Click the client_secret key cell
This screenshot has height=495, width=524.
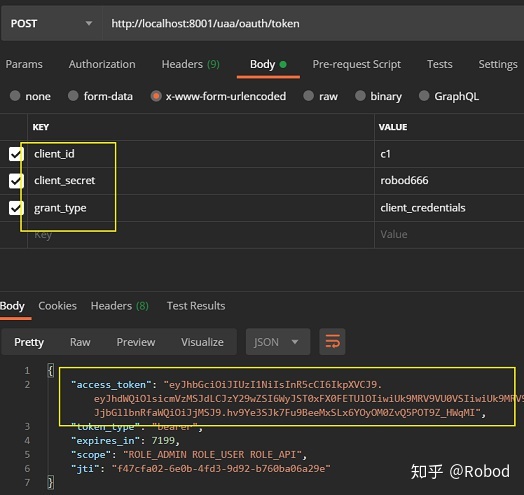[x=201, y=181]
